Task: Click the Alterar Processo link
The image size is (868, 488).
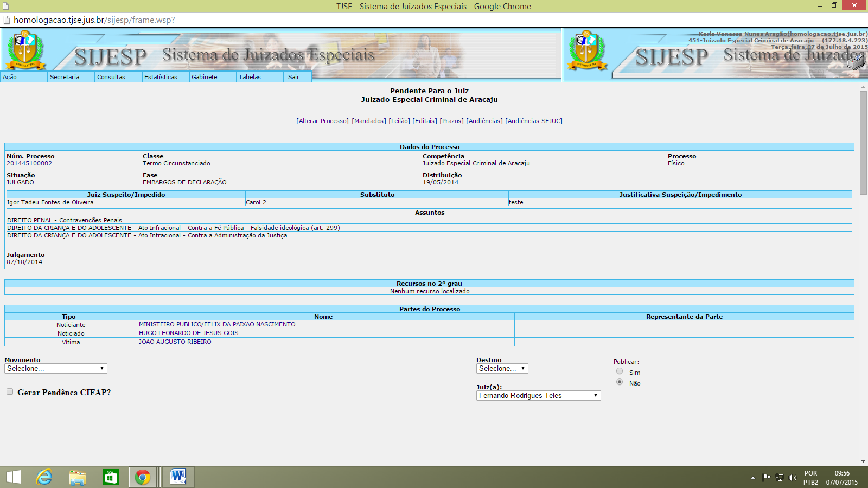Action: pyautogui.click(x=322, y=121)
